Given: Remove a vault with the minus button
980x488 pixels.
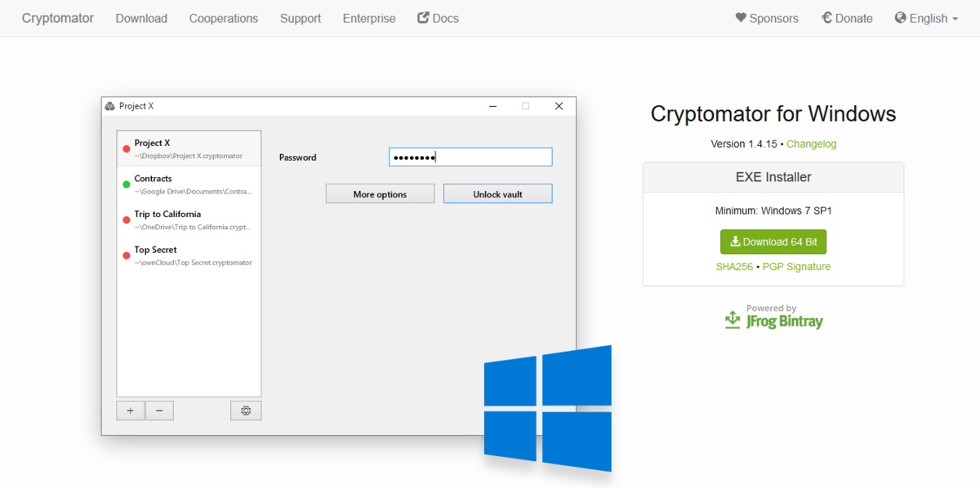Looking at the screenshot, I should pos(159,410).
